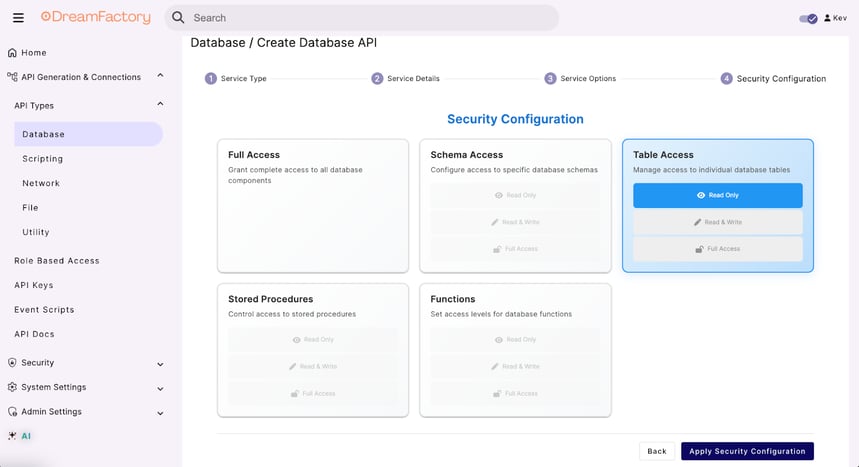Select the Functions card title
This screenshot has width=859, height=467.
click(453, 299)
